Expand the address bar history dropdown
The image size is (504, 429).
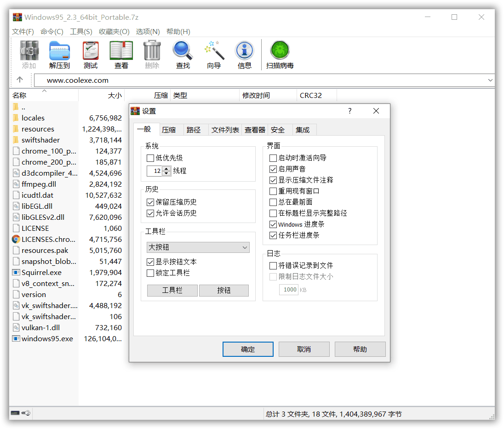491,80
